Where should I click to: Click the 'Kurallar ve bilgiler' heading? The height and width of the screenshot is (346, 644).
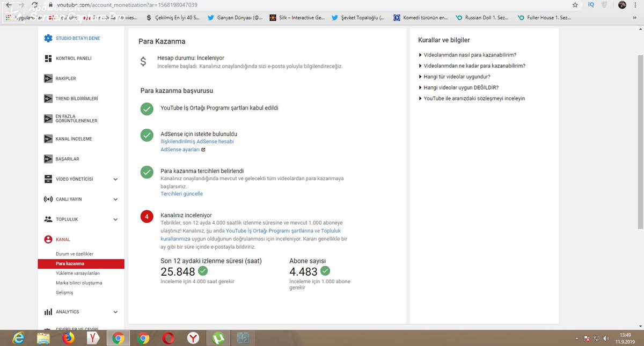click(x=444, y=40)
